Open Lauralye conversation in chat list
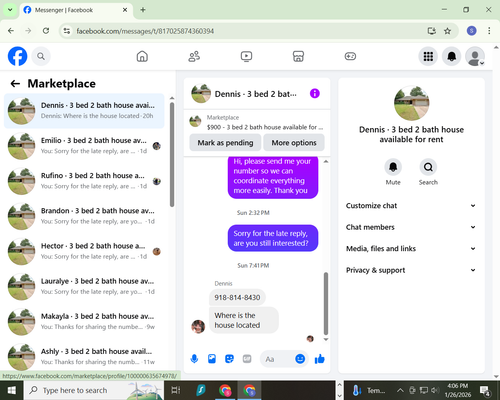 coord(84,286)
